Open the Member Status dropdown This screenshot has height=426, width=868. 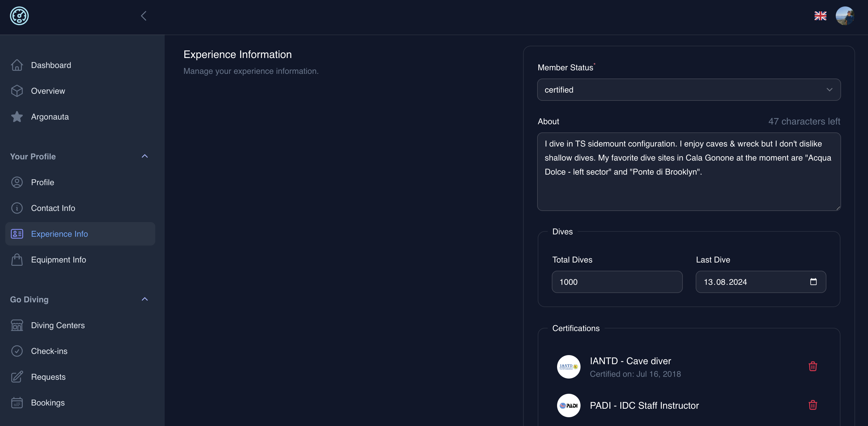coord(688,90)
